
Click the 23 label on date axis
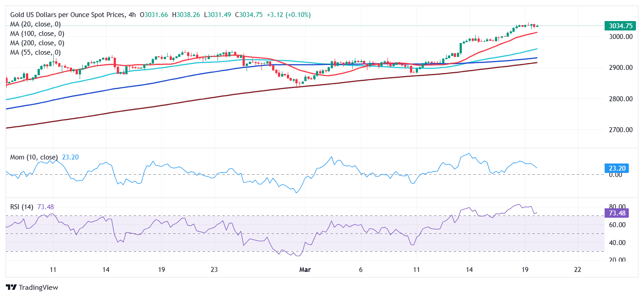pyautogui.click(x=214, y=270)
